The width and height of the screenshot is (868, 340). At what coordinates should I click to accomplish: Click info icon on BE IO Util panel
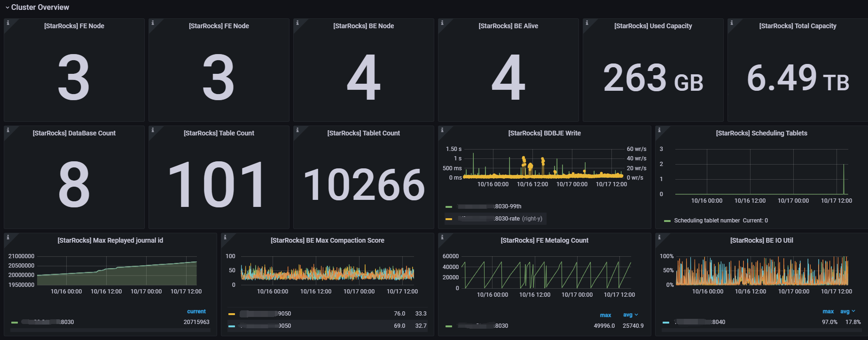659,237
